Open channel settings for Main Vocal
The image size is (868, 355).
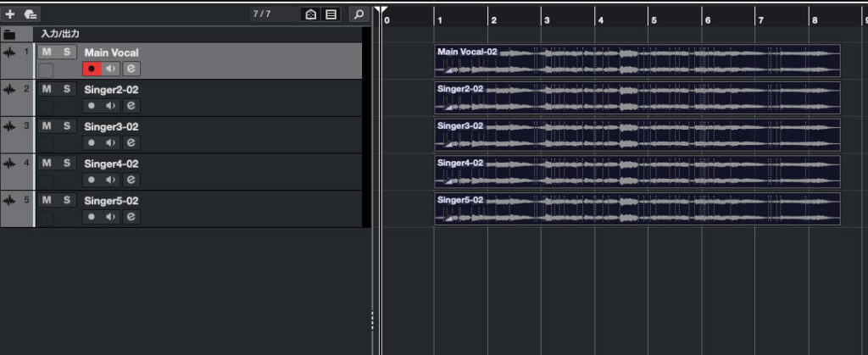pyautogui.click(x=131, y=69)
